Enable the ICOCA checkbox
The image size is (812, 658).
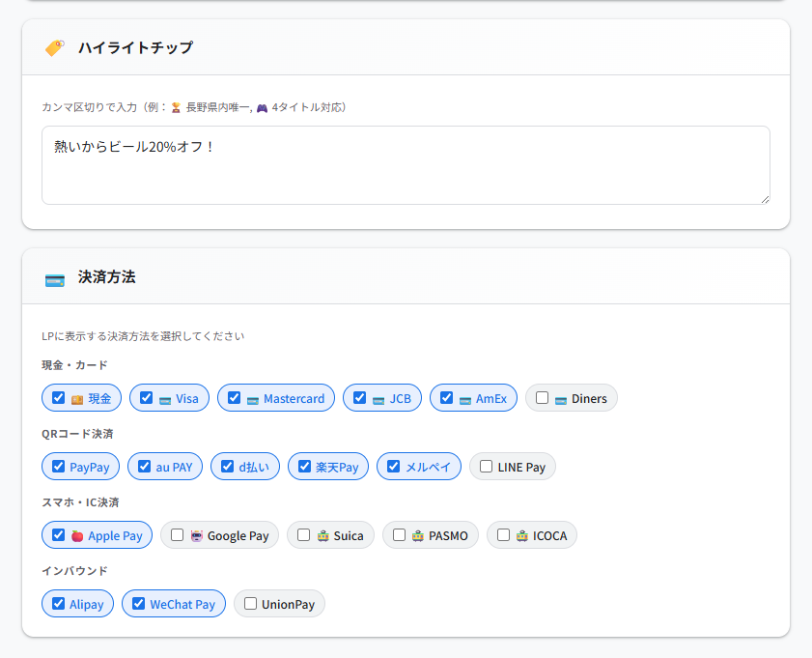coord(503,534)
